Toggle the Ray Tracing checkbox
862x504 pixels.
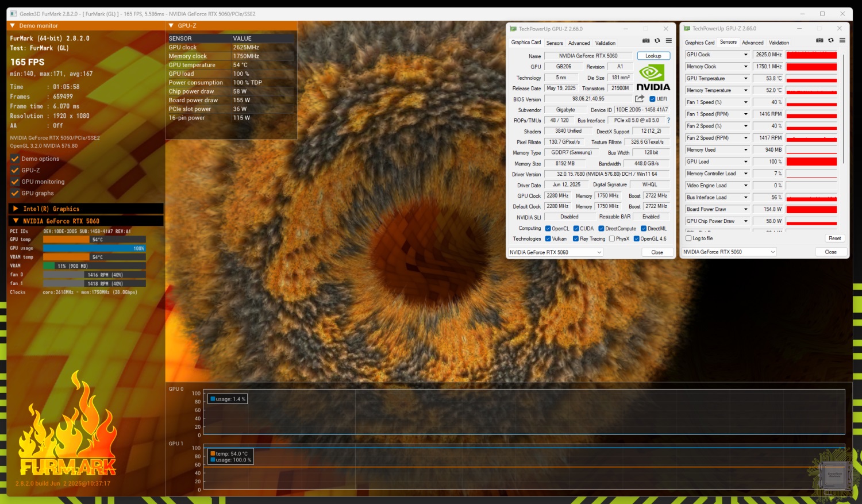pyautogui.click(x=576, y=239)
